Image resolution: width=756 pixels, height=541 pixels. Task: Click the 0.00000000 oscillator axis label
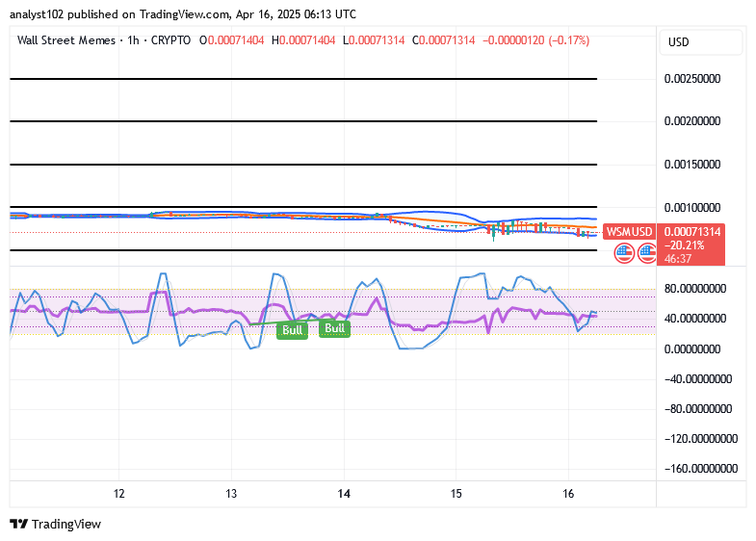[692, 349]
